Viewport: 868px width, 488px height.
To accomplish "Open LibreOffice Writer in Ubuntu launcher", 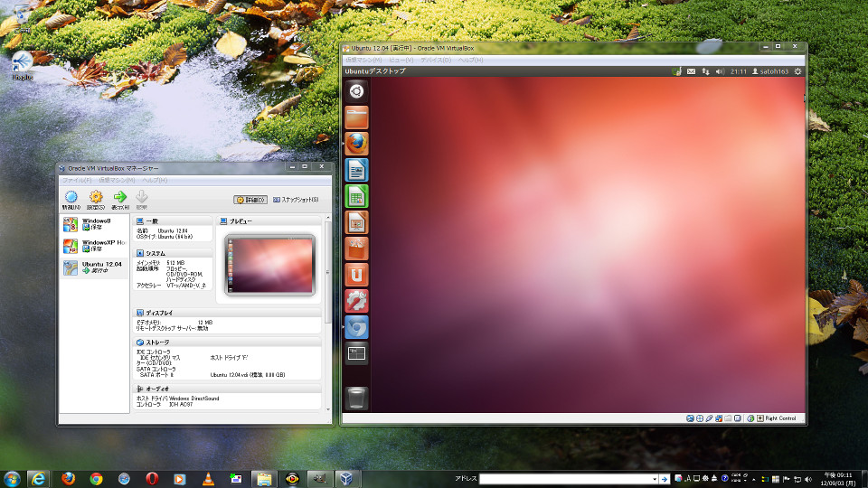I will [x=356, y=170].
